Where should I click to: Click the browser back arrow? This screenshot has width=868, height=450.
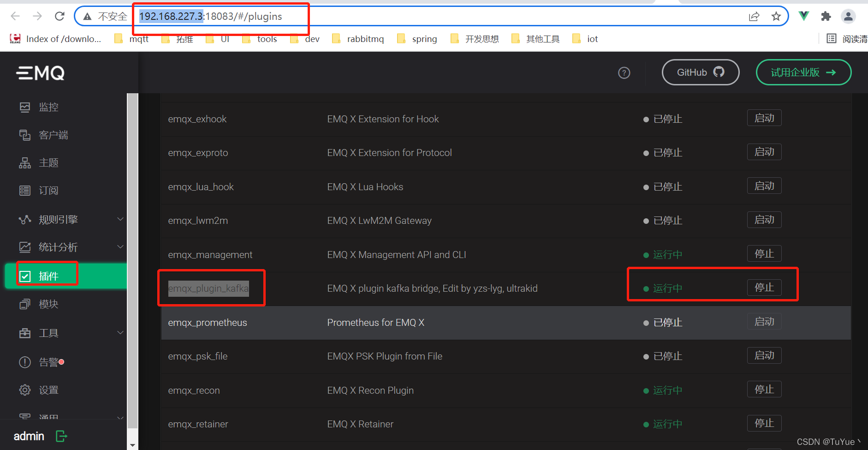pyautogui.click(x=15, y=17)
